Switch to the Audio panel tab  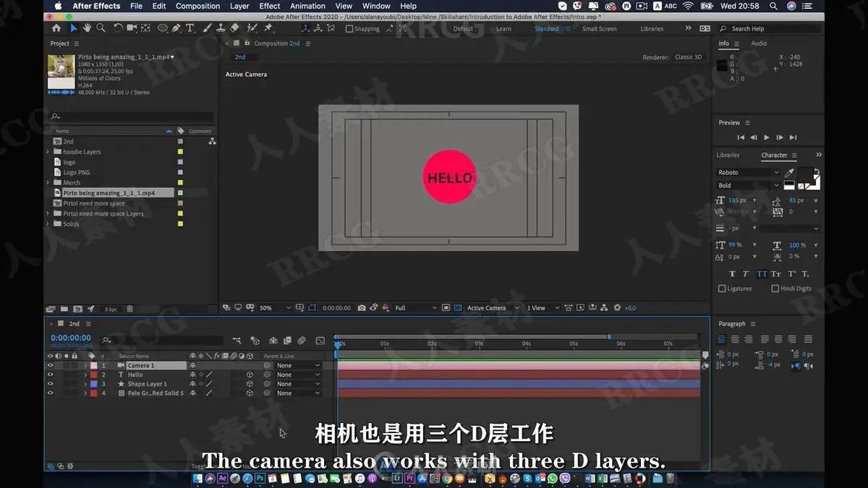(x=759, y=43)
